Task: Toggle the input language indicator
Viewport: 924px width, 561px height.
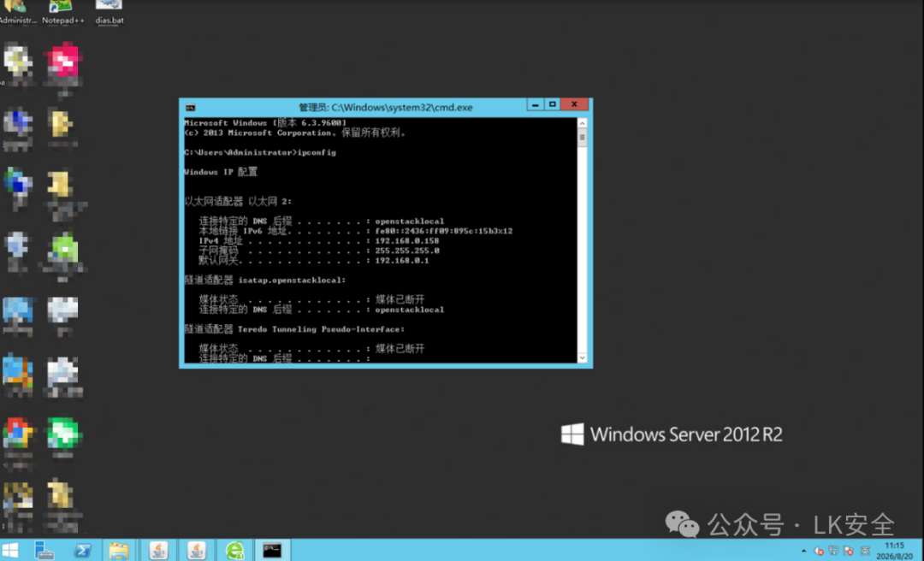Action: coord(864,551)
